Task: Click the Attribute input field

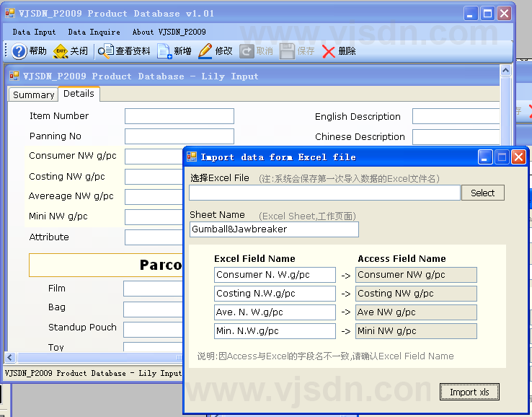Action: (154, 237)
